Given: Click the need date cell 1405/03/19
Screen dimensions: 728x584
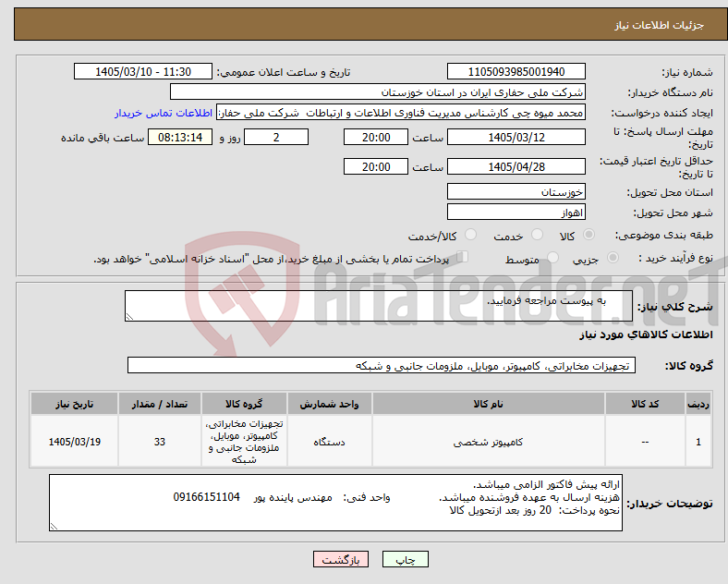Looking at the screenshot, I should point(74,442).
